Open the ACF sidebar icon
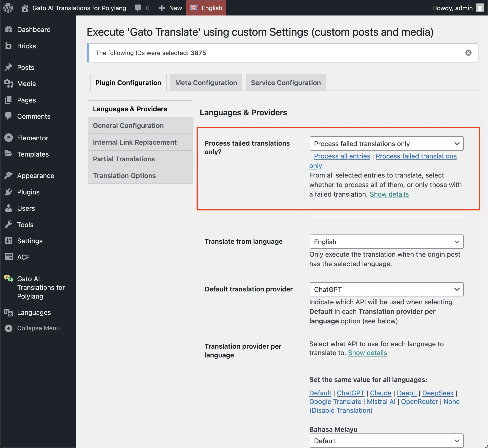 coord(9,257)
